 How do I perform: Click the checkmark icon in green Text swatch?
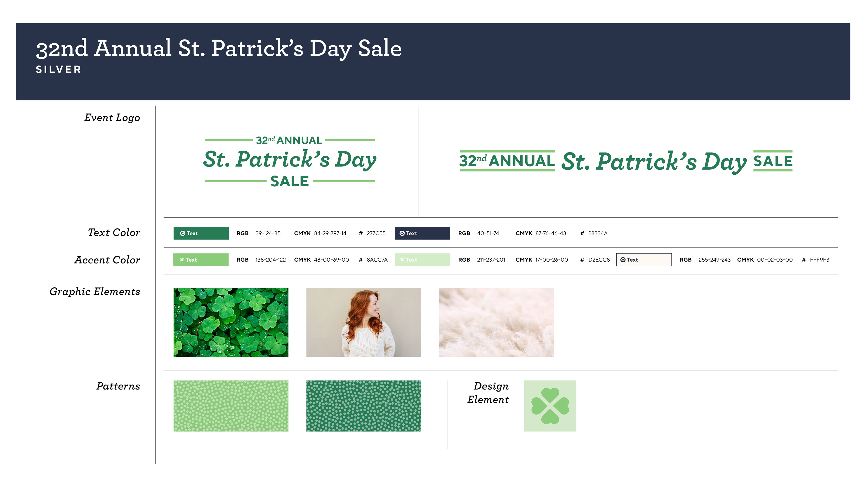pyautogui.click(x=183, y=233)
